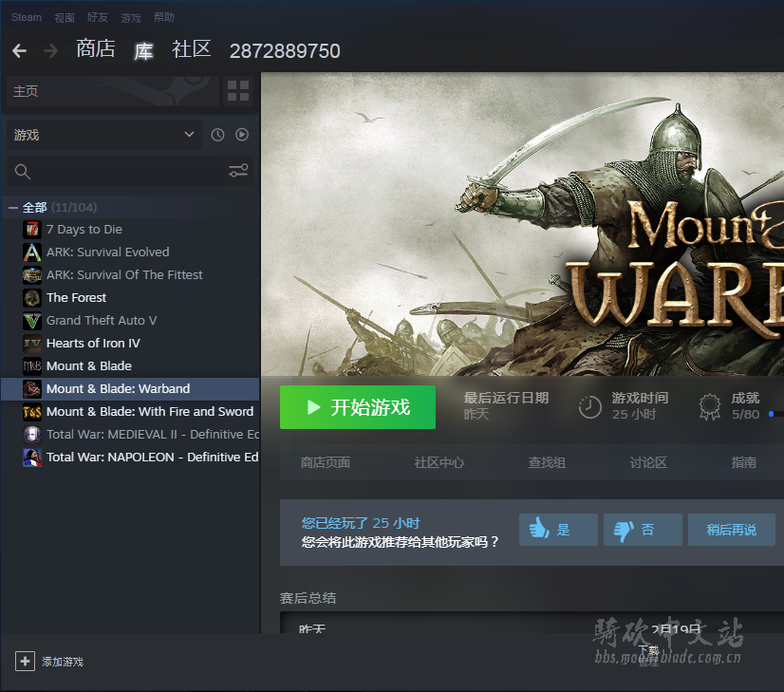Image resolution: width=784 pixels, height=692 pixels.
Task: Open 指南 link
Action: (x=743, y=462)
